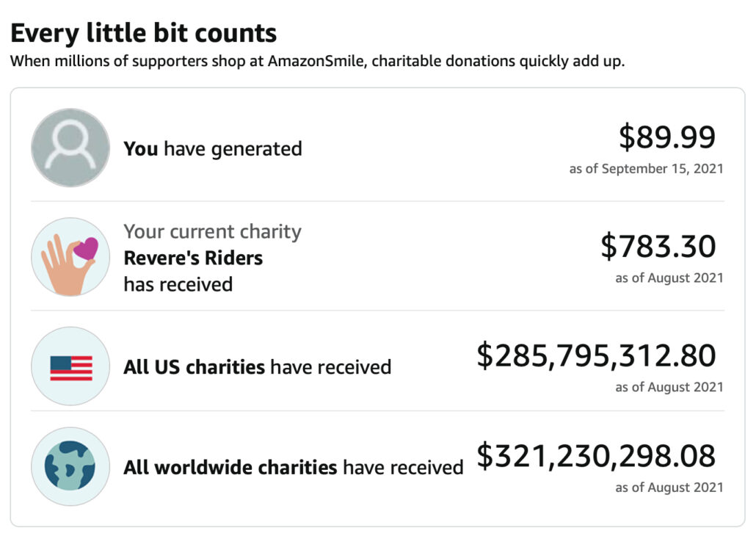Click the hand holding heart charity icon
This screenshot has width=756, height=536.
point(70,257)
